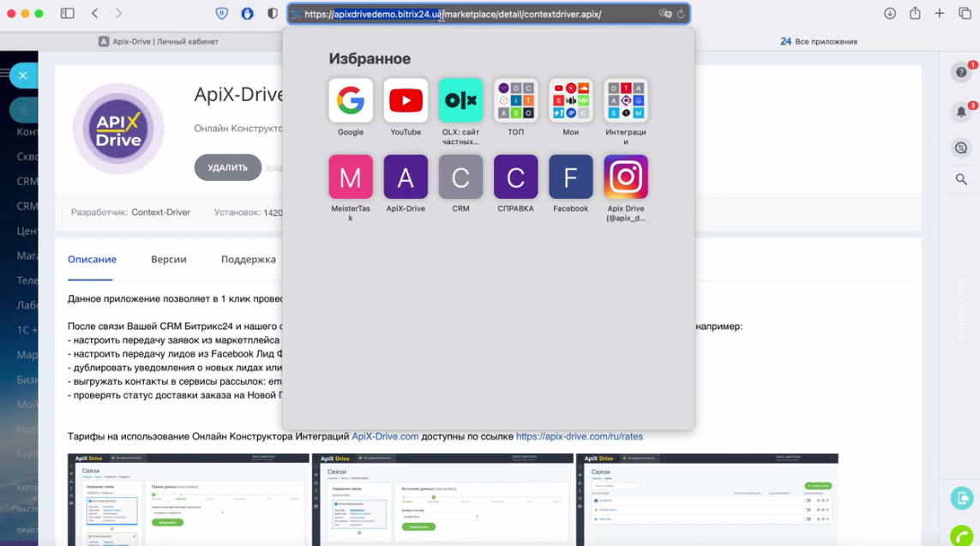Open the Apix Drive Instagram favorite

click(626, 177)
